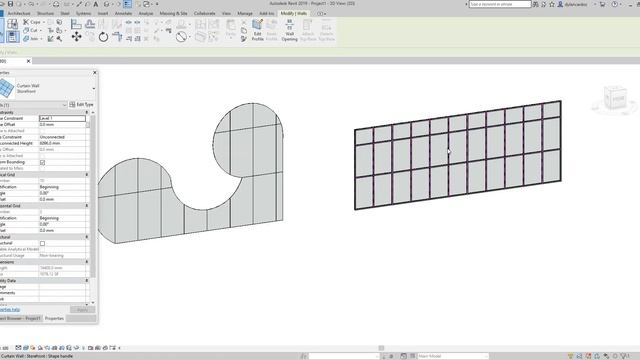Select the Trim/Extend to Corner tool
This screenshot has width=640, height=360.
coord(117,37)
